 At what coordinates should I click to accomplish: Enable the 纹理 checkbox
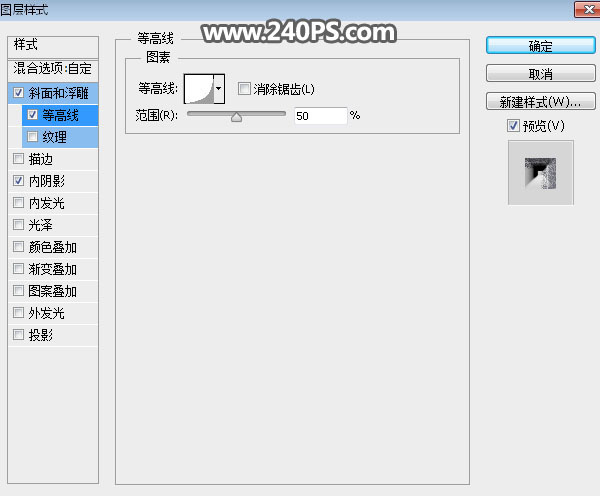pos(33,137)
